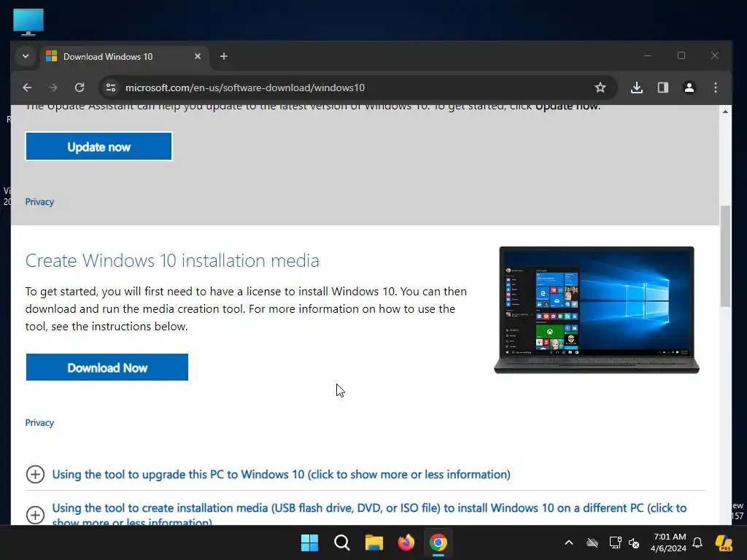Maximize the Chrome window
Screen dimensions: 747x560
[681, 55]
